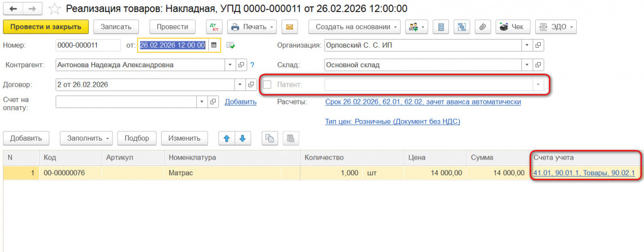Expand the Контрагент dropdown list
Viewport: 644px width, 252px height.
230,65
